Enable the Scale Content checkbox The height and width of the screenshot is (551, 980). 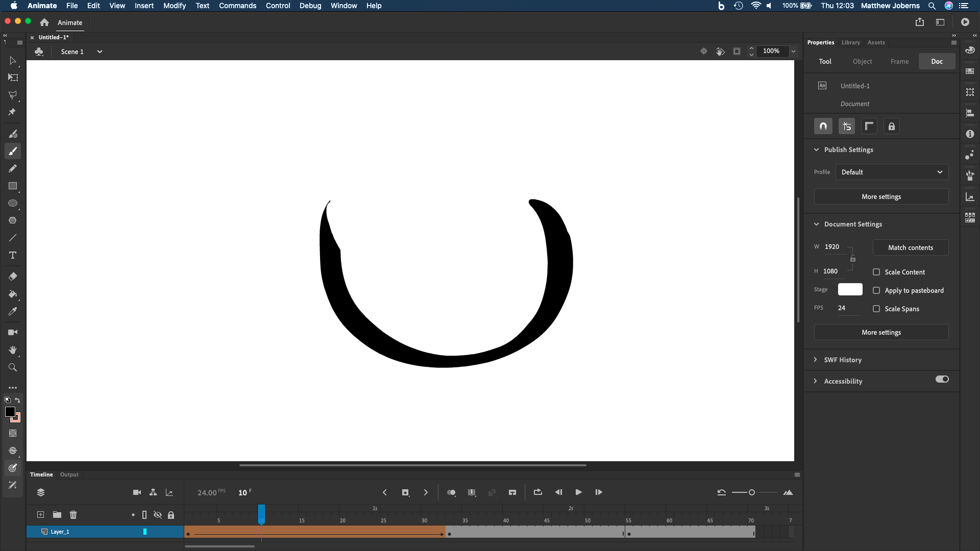tap(877, 272)
